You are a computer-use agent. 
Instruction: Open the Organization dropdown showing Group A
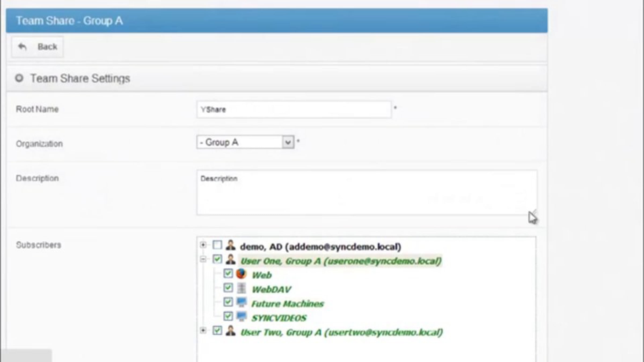(x=245, y=142)
